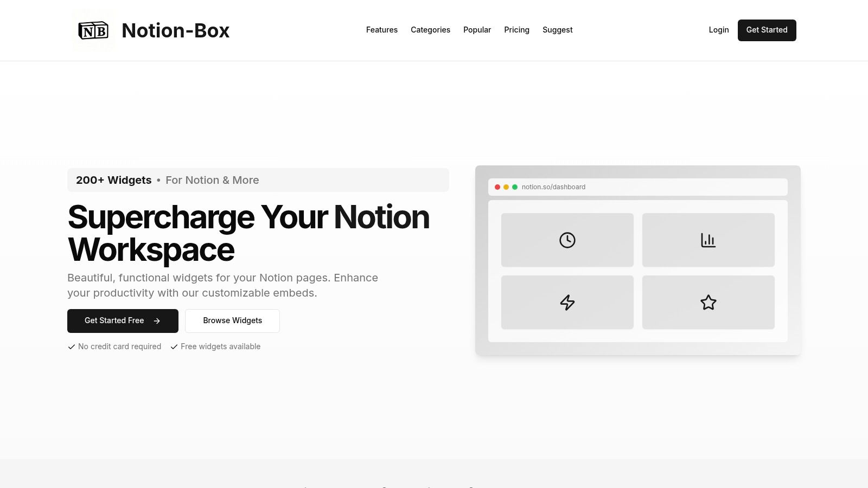Click the arrow inside Get Started Free
868x488 pixels.
(x=157, y=320)
